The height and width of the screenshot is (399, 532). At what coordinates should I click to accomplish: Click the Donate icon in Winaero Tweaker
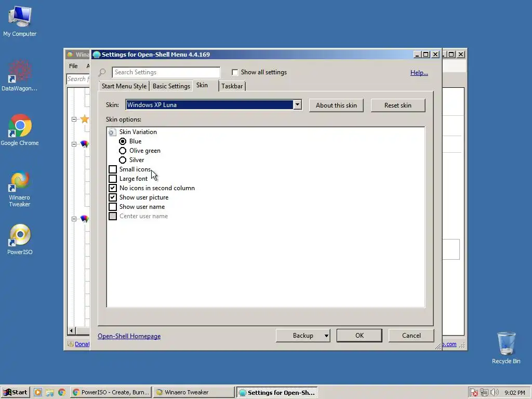click(x=70, y=344)
